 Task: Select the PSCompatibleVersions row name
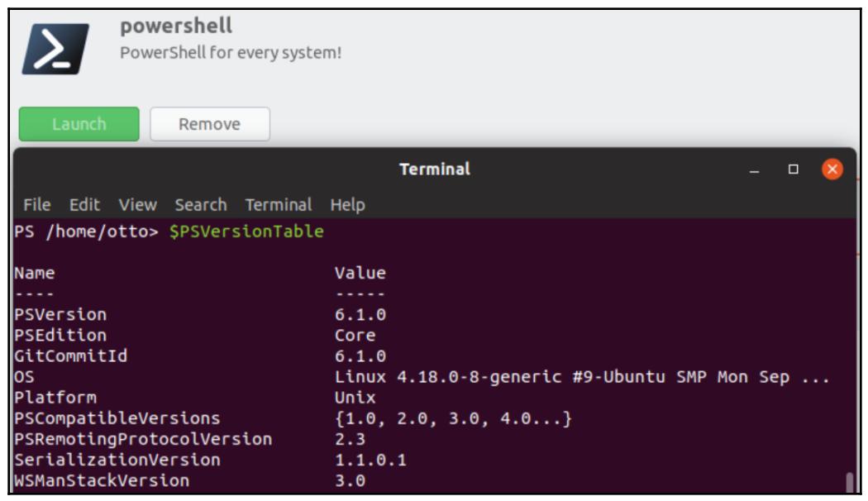click(117, 418)
